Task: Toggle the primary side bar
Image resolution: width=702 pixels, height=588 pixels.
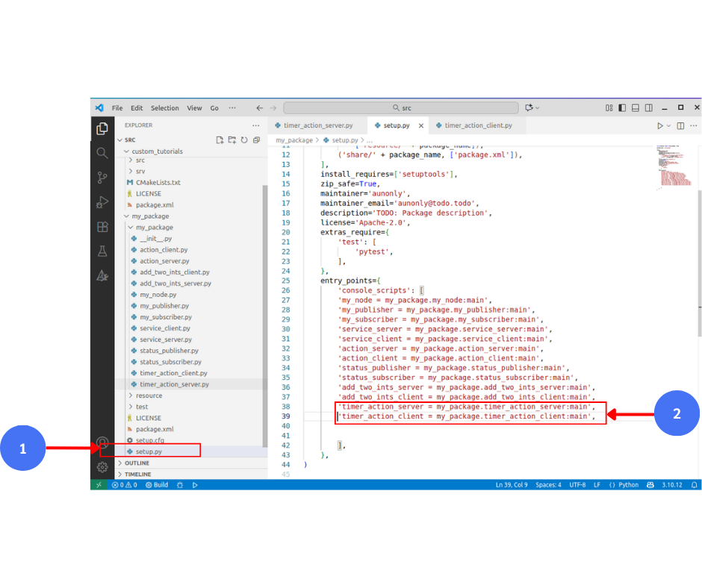Action: click(x=622, y=107)
